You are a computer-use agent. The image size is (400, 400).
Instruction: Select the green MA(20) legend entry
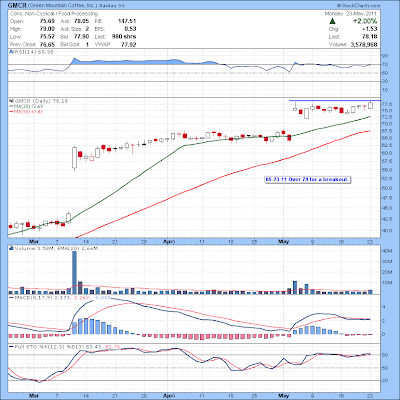(26, 106)
